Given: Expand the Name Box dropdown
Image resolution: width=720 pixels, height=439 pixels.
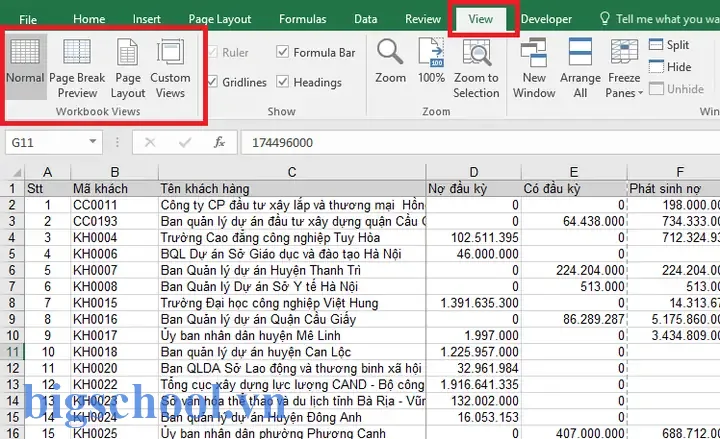Looking at the screenshot, I should click(x=93, y=141).
